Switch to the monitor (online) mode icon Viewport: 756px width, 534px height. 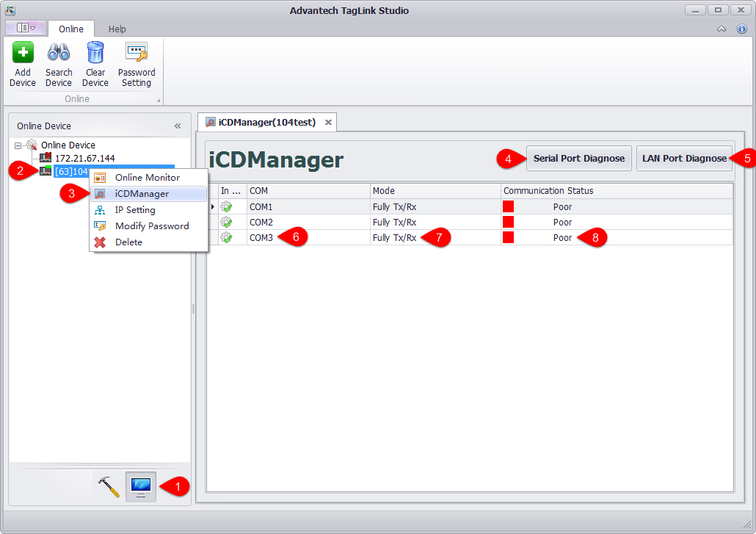click(141, 486)
